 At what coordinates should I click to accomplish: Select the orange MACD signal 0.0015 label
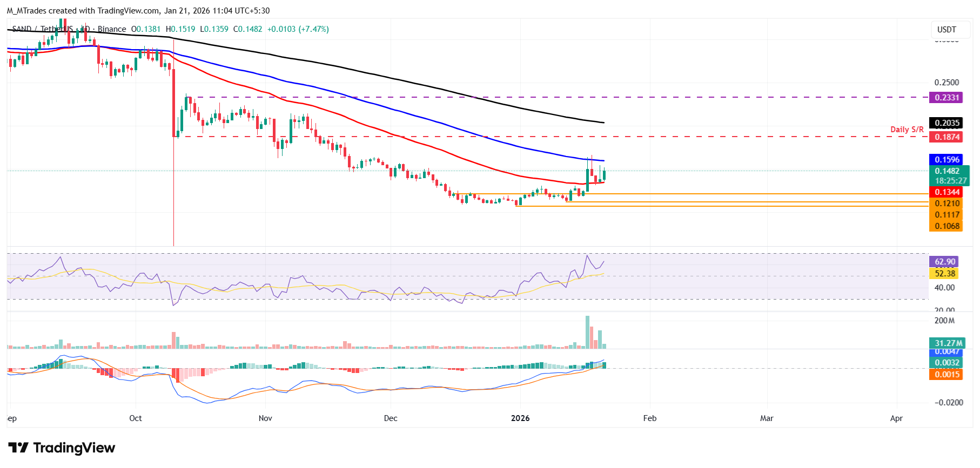947,375
